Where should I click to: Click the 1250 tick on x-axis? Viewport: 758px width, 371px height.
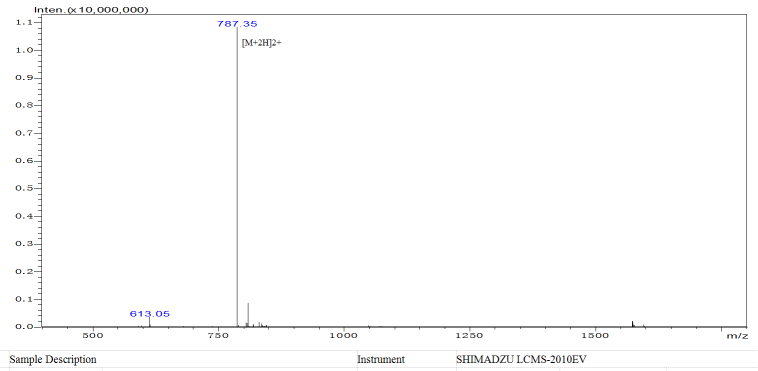click(x=469, y=336)
